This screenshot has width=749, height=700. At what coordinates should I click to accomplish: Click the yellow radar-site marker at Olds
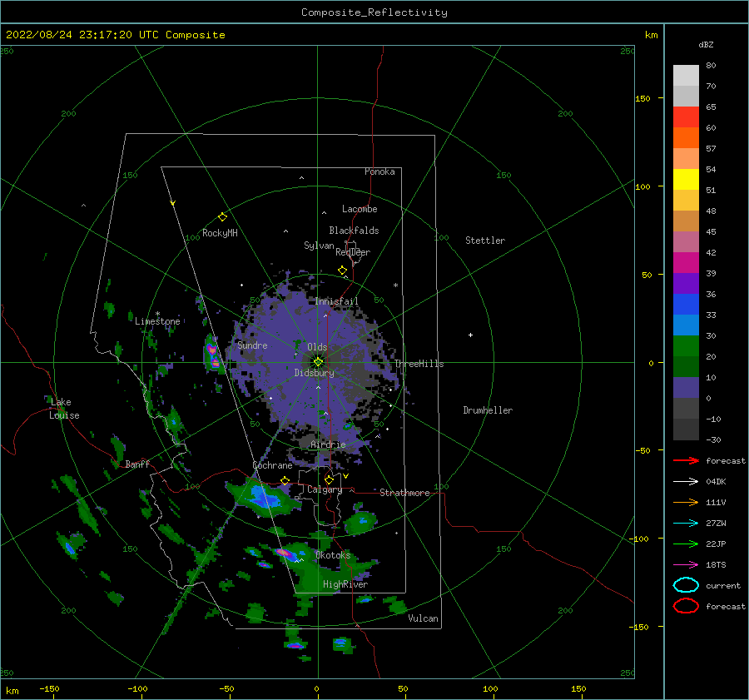(x=318, y=362)
